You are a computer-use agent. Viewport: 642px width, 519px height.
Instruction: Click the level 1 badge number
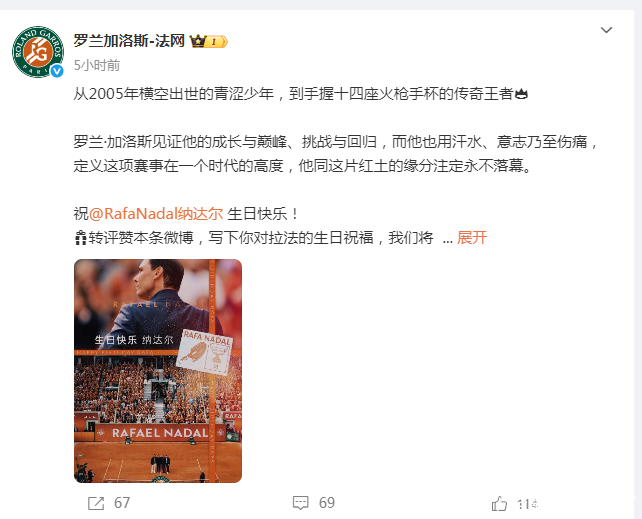pos(213,42)
